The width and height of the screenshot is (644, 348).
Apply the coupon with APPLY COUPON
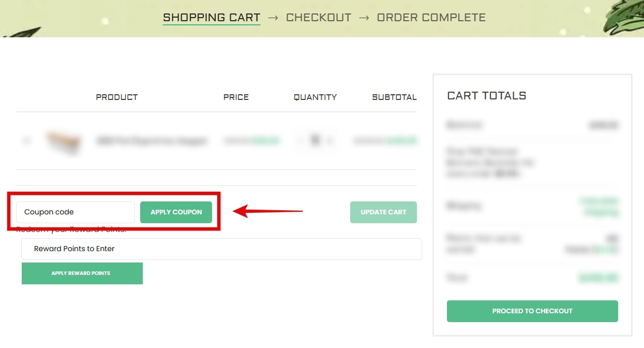[176, 212]
